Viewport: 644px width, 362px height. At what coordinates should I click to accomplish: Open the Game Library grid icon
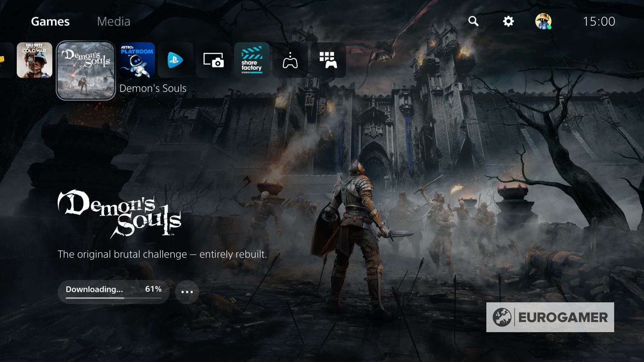[x=328, y=60]
